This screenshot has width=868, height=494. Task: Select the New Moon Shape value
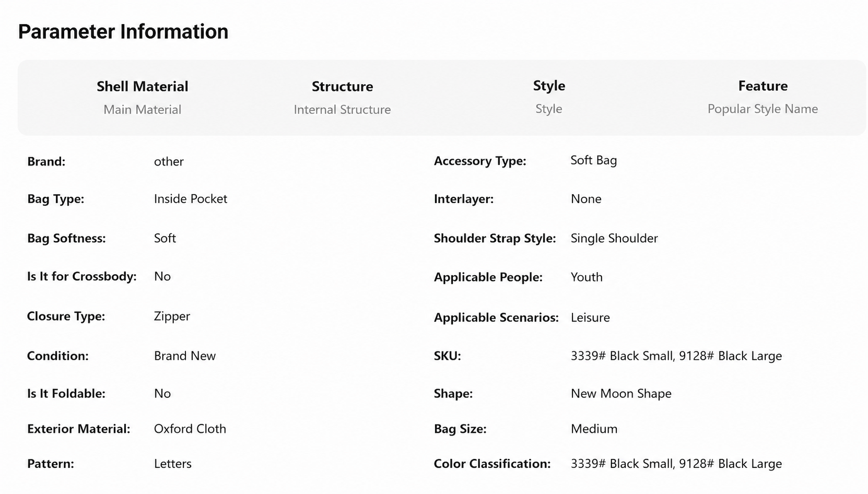click(x=621, y=394)
